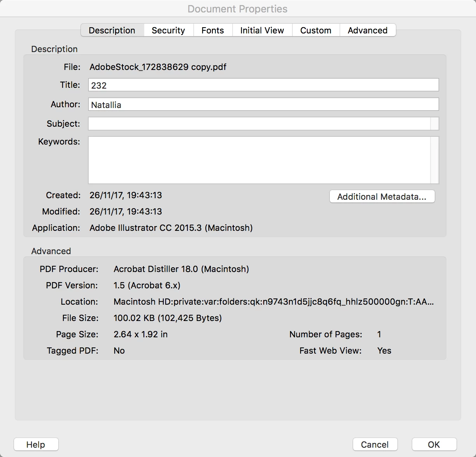Image resolution: width=476 pixels, height=457 pixels.
Task: Click Tagged PDF value No
Action: [119, 351]
